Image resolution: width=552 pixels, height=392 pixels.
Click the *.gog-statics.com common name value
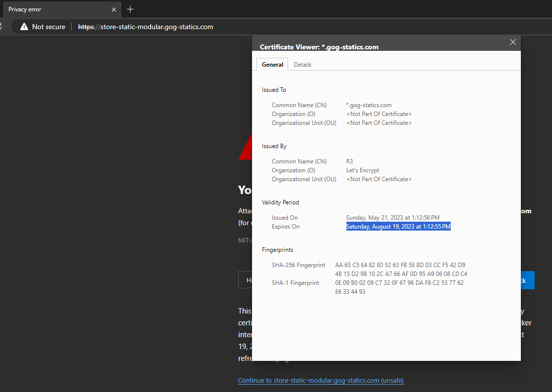click(x=369, y=105)
